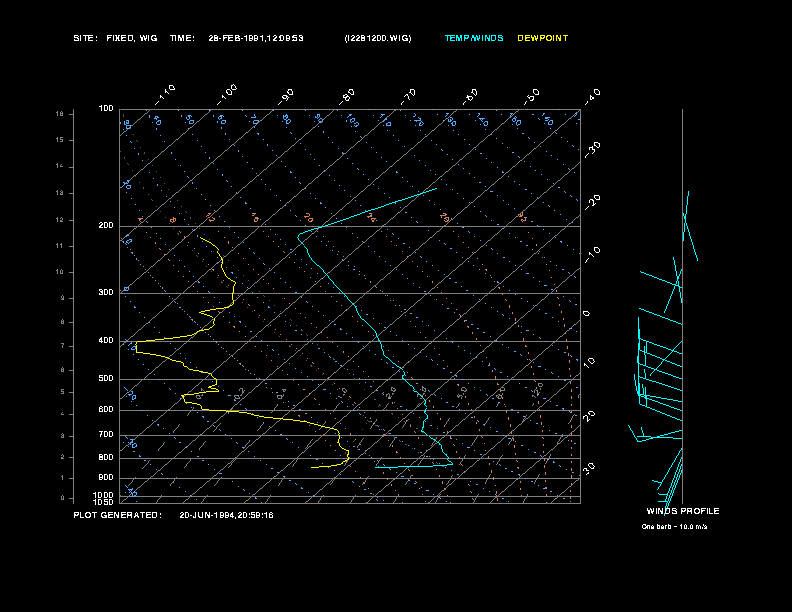Viewport: 792px width, 612px height.
Task: Select the 600 pressure level label
Action: 106,410
